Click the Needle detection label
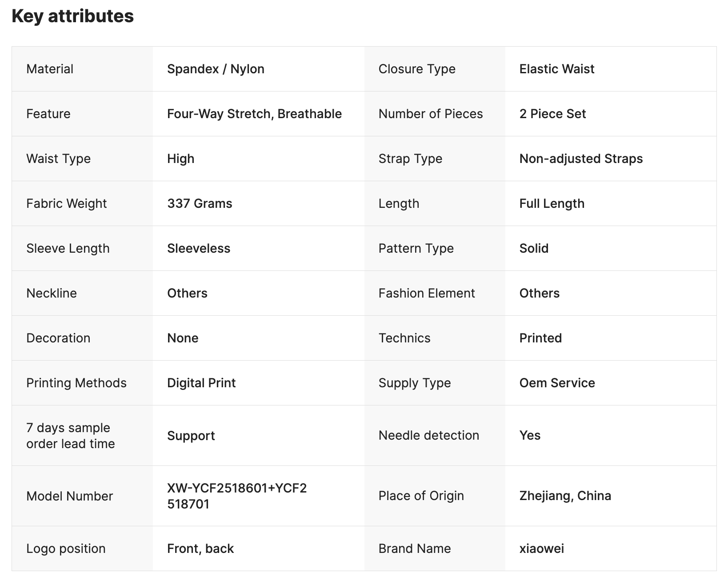728x580 pixels. coord(428,435)
